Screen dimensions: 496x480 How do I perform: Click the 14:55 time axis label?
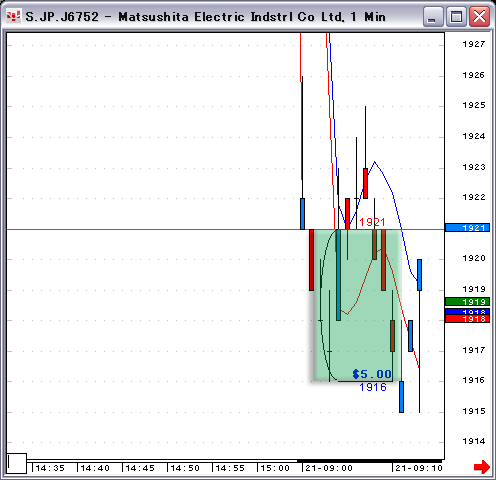pyautogui.click(x=230, y=468)
